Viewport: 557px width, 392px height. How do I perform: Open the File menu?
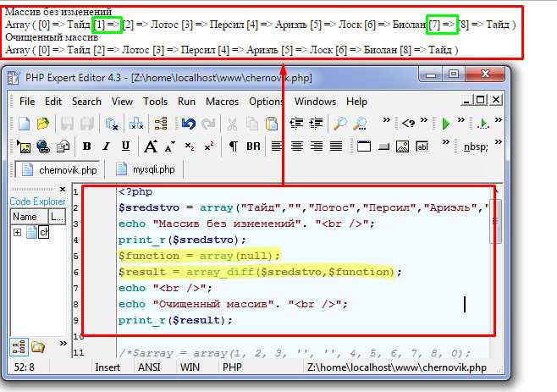click(x=27, y=102)
